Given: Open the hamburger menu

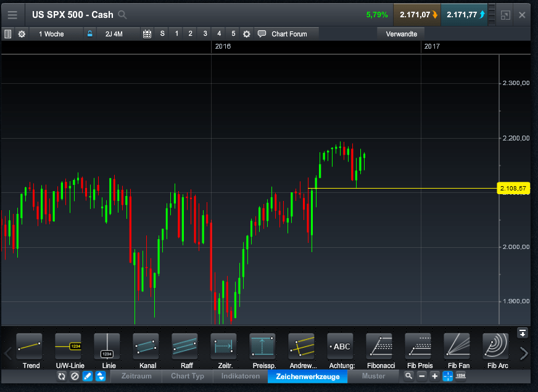Looking at the screenshot, I should (x=12, y=15).
